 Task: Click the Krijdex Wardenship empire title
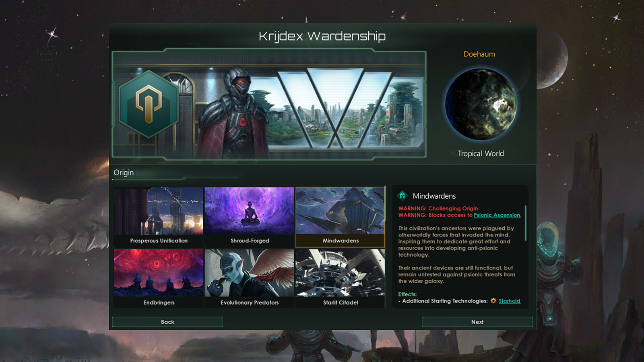click(x=322, y=36)
